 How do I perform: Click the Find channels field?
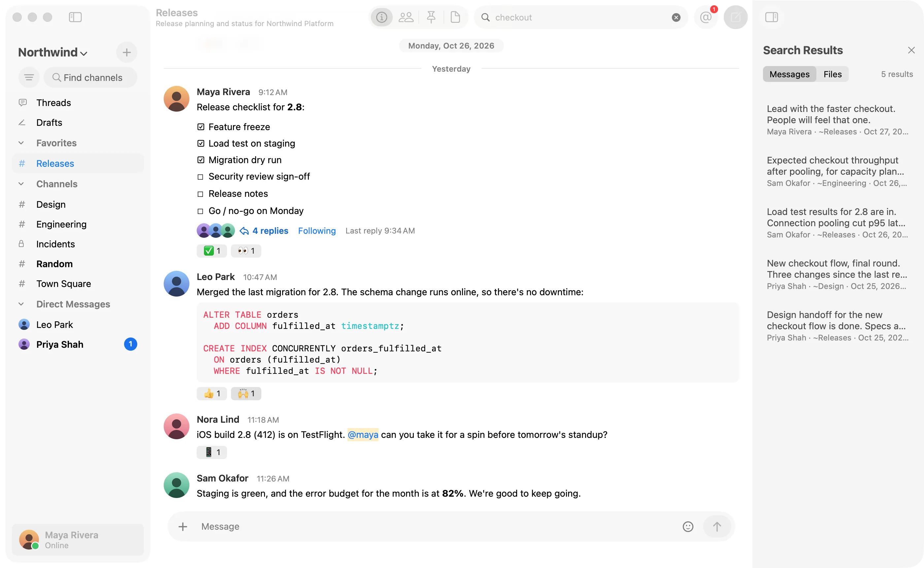coord(90,77)
